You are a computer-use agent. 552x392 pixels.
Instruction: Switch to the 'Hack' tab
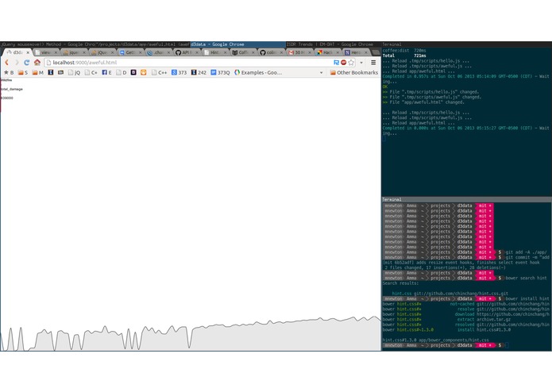pos(327,52)
